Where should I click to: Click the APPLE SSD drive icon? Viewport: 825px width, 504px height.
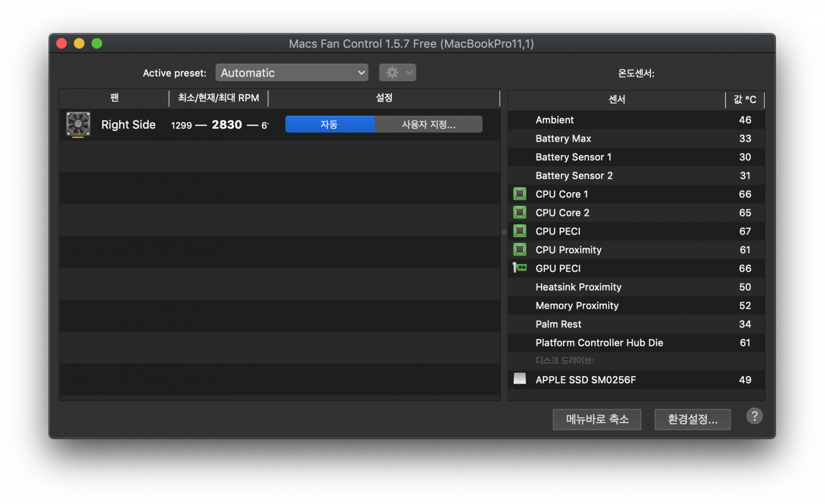pos(520,379)
